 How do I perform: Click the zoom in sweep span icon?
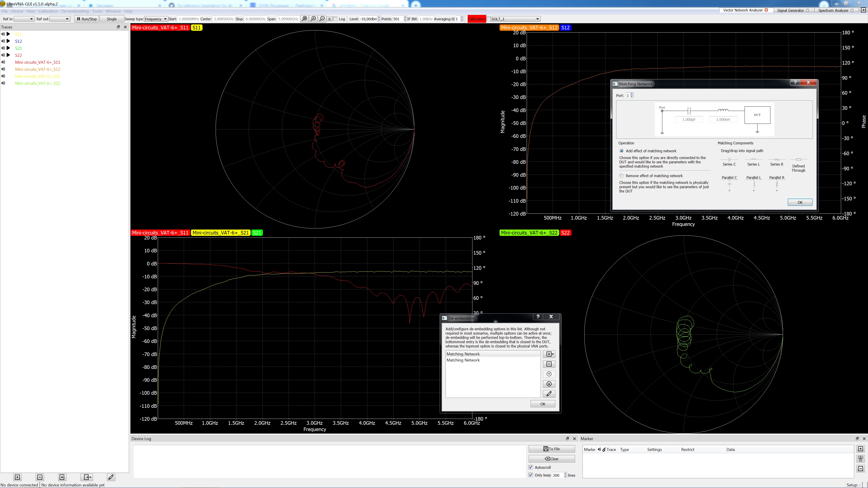[313, 19]
